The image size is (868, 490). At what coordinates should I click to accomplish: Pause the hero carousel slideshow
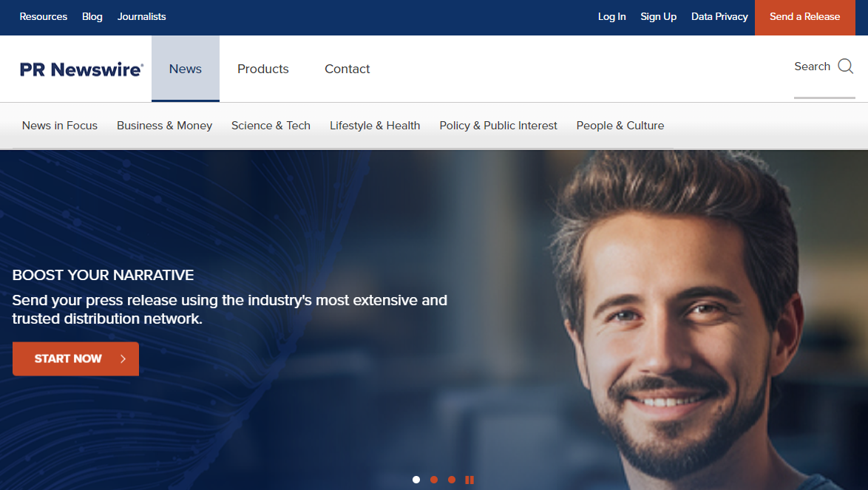click(469, 480)
